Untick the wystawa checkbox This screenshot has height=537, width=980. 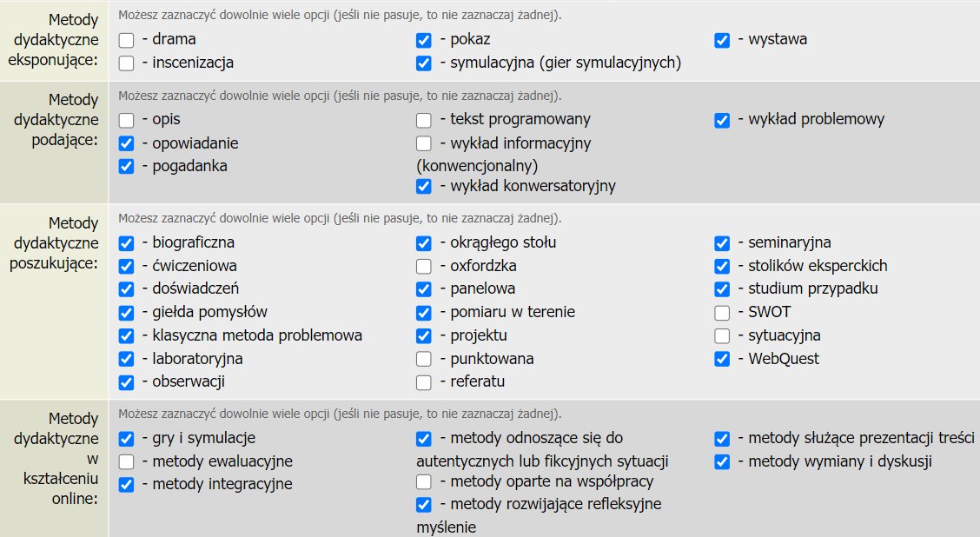[x=722, y=40]
